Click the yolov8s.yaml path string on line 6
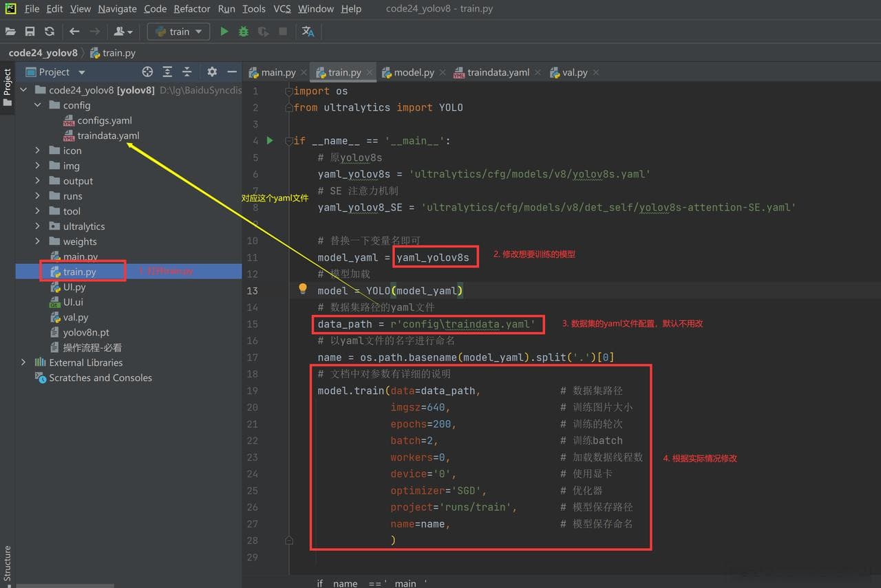 (529, 174)
